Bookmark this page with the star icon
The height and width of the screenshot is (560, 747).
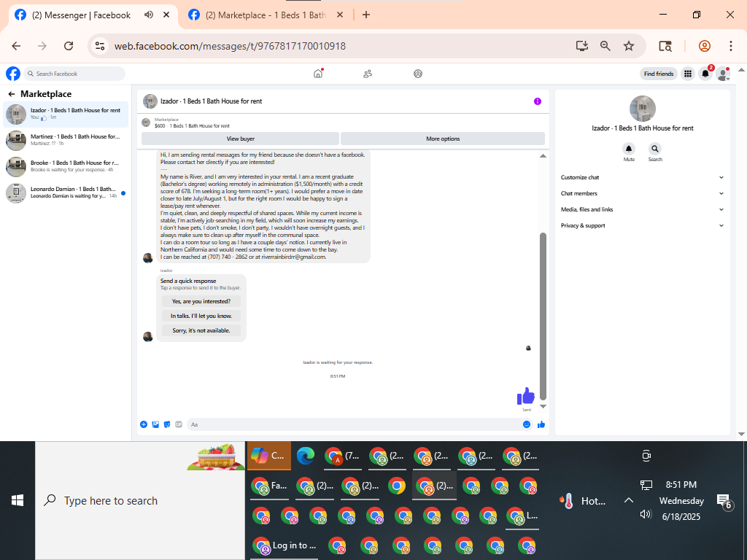click(629, 46)
